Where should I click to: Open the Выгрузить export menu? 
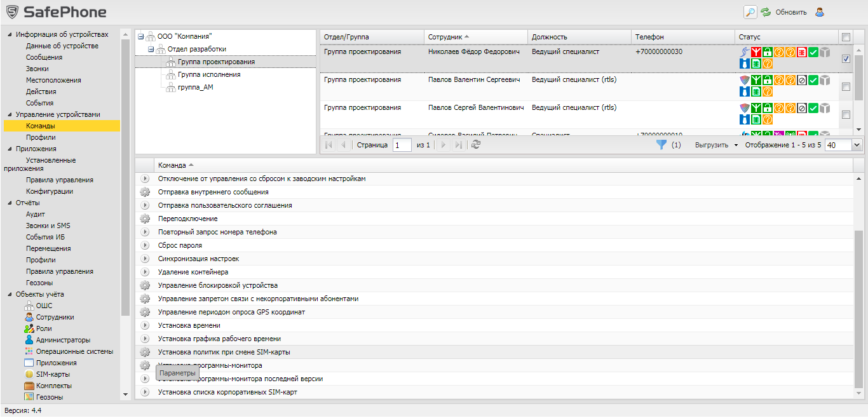pyautogui.click(x=716, y=145)
